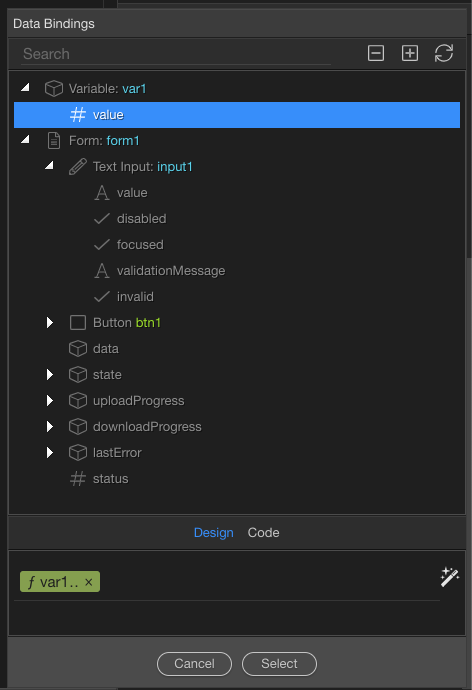Viewport: 472px width, 690px height.
Task: Click the document icon beside Form form1
Action: click(x=54, y=141)
